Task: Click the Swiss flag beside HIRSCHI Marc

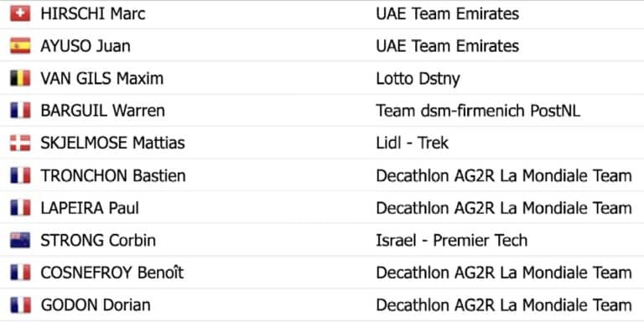Action: 20,13
